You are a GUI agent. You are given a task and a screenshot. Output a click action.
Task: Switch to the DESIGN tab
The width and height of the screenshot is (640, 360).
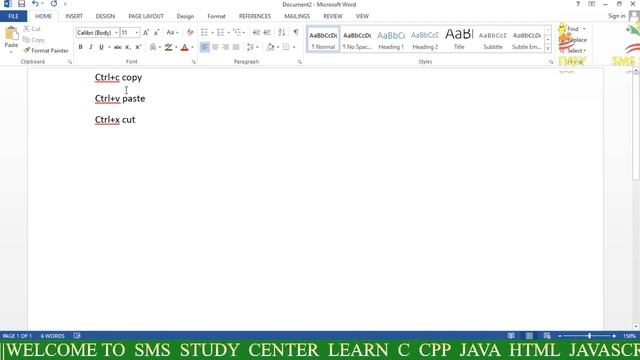[x=105, y=16]
